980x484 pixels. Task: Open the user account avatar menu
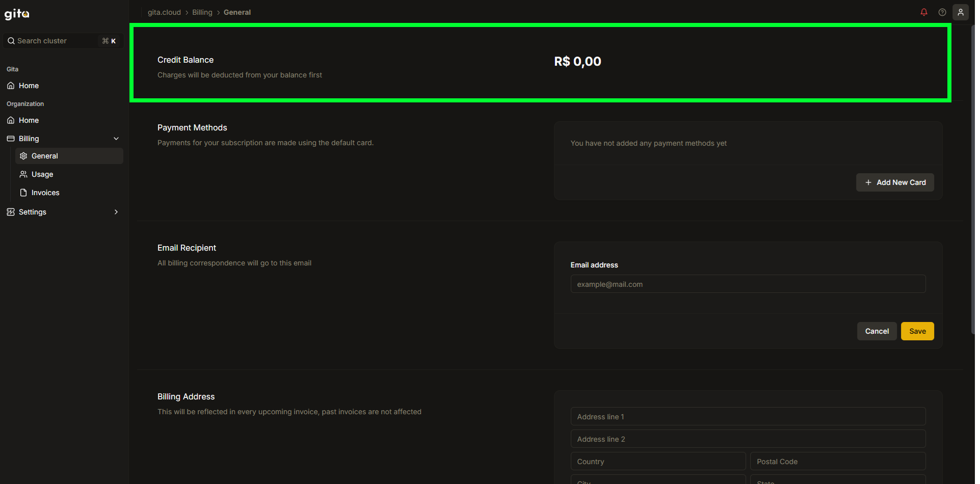tap(961, 12)
